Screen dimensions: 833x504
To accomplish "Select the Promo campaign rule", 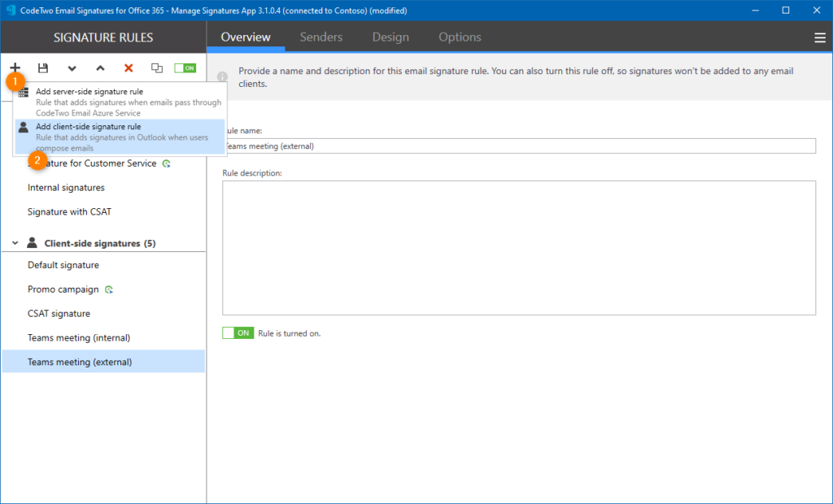I will pos(63,289).
